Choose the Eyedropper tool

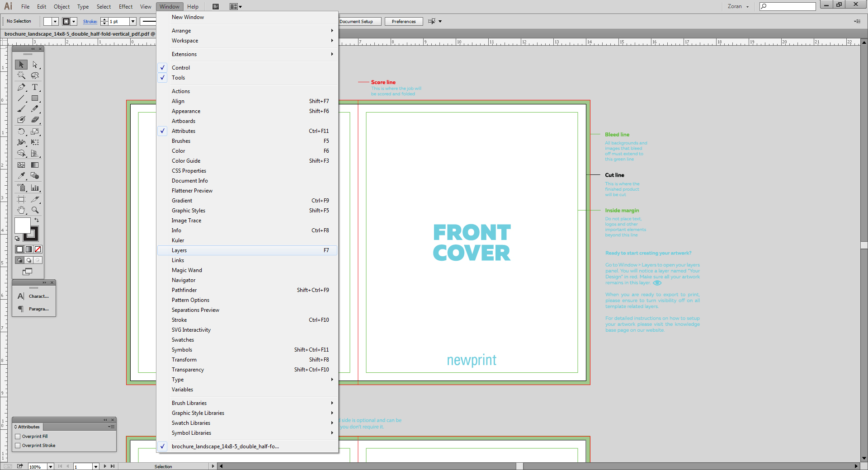(21, 176)
